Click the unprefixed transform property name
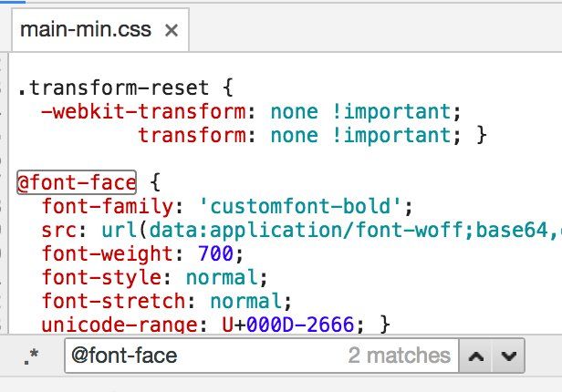The width and height of the screenshot is (562, 392). (193, 135)
